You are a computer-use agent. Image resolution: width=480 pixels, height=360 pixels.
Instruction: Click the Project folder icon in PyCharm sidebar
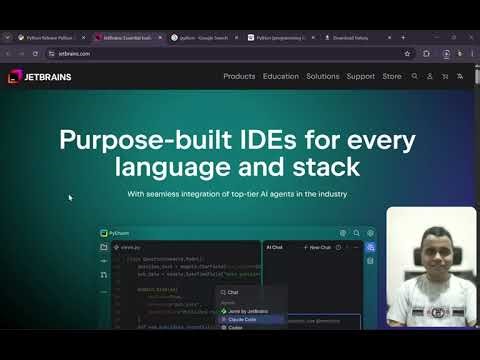[x=104, y=247]
